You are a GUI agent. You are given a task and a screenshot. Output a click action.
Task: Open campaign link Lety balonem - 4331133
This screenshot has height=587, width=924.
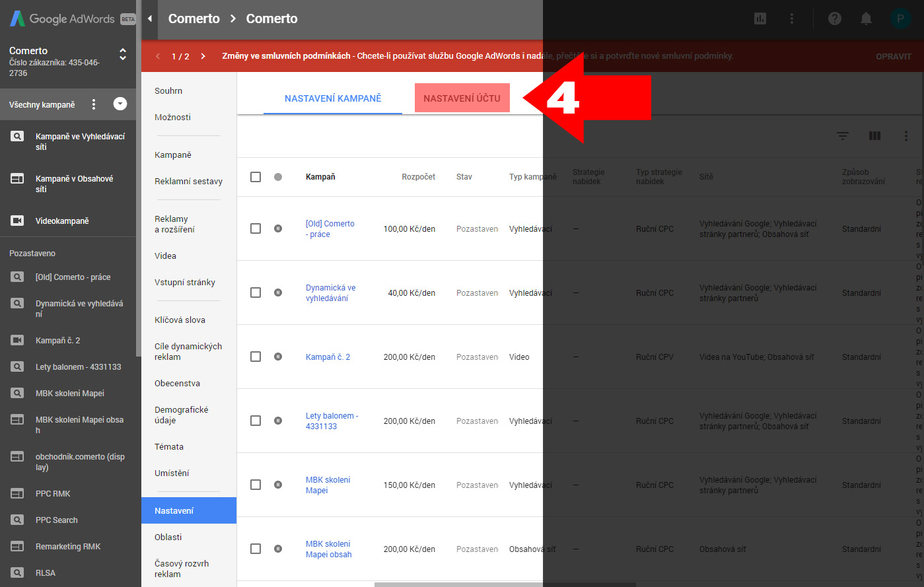click(x=332, y=421)
